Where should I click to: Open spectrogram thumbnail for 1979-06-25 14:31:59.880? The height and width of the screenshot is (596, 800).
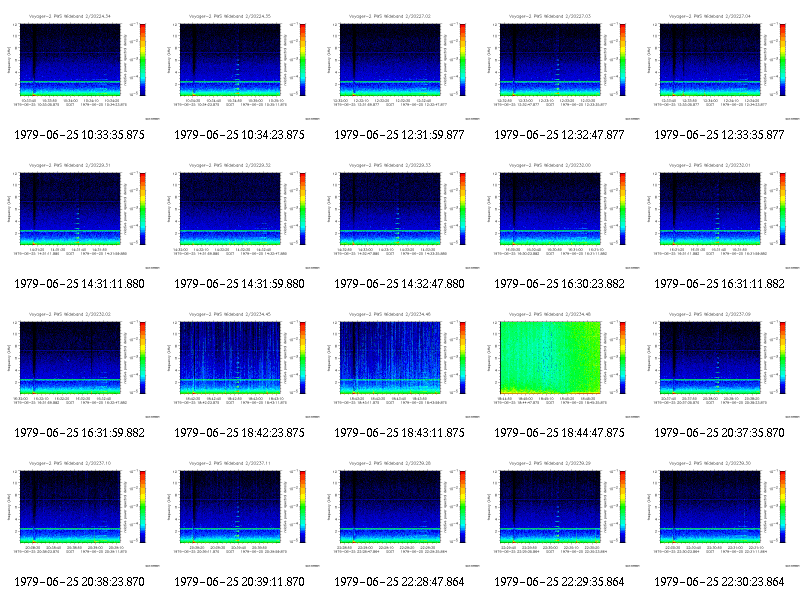click(x=240, y=215)
